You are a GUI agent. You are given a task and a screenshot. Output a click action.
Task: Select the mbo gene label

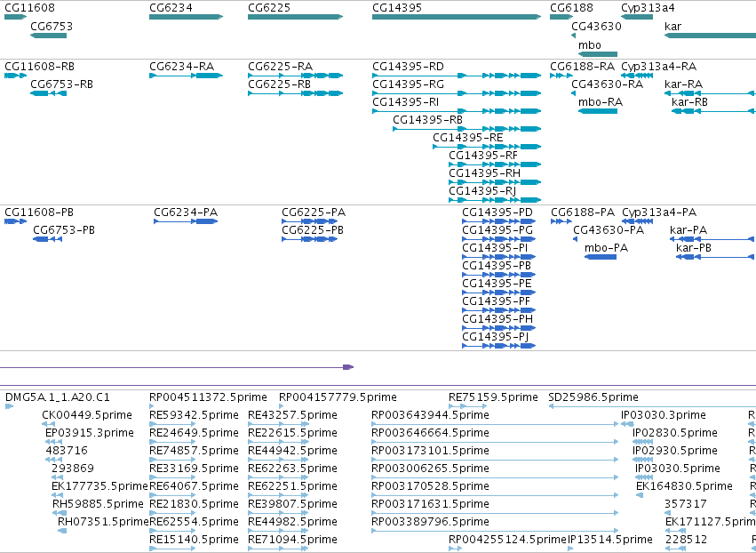click(590, 44)
